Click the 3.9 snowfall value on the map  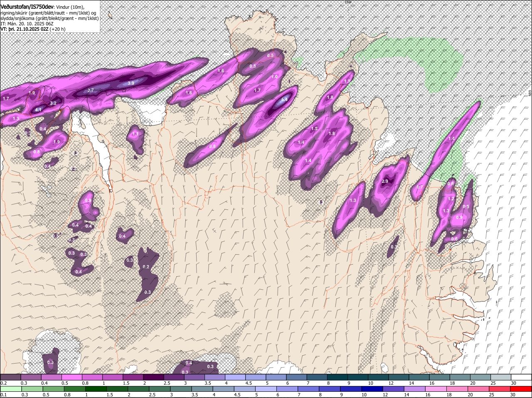click(131, 83)
